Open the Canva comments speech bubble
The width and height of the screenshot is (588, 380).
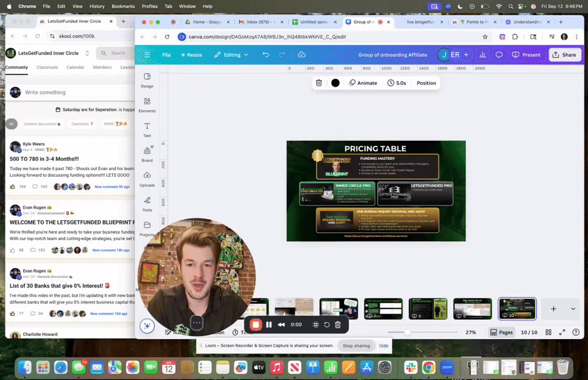(x=499, y=55)
